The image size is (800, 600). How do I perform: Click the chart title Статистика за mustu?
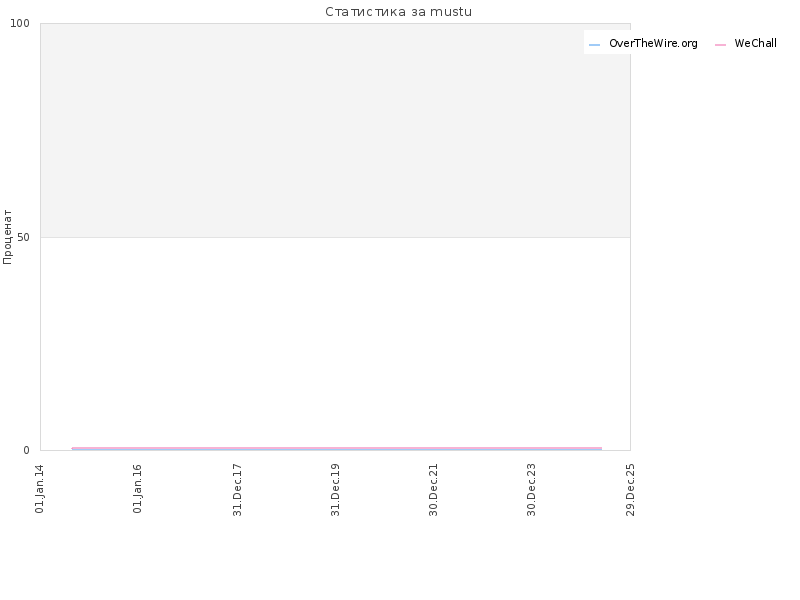(398, 12)
